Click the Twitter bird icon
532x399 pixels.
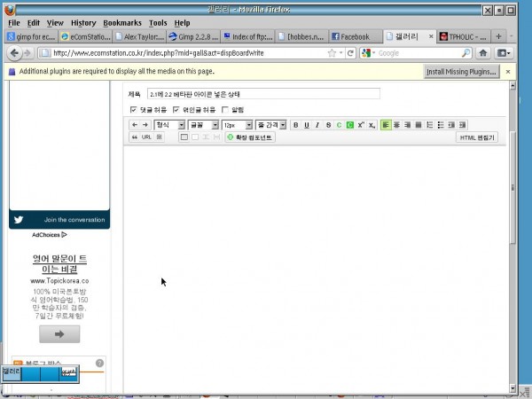[x=19, y=220]
